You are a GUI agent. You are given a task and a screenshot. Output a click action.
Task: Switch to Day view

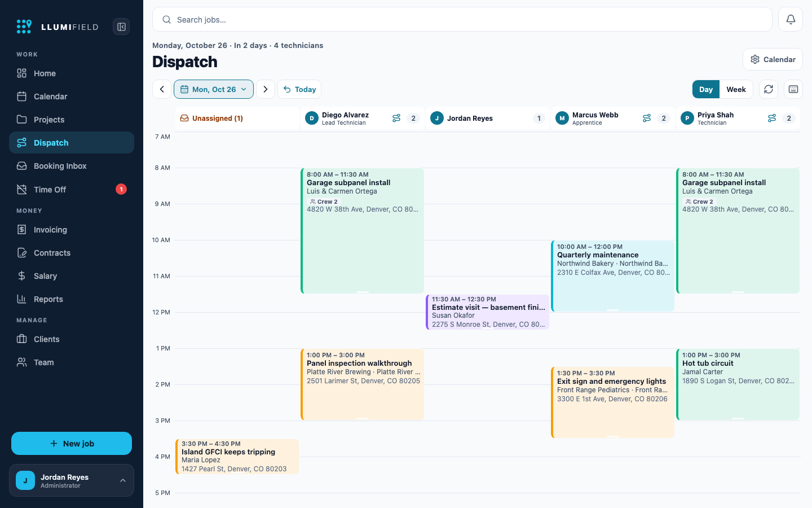point(706,89)
